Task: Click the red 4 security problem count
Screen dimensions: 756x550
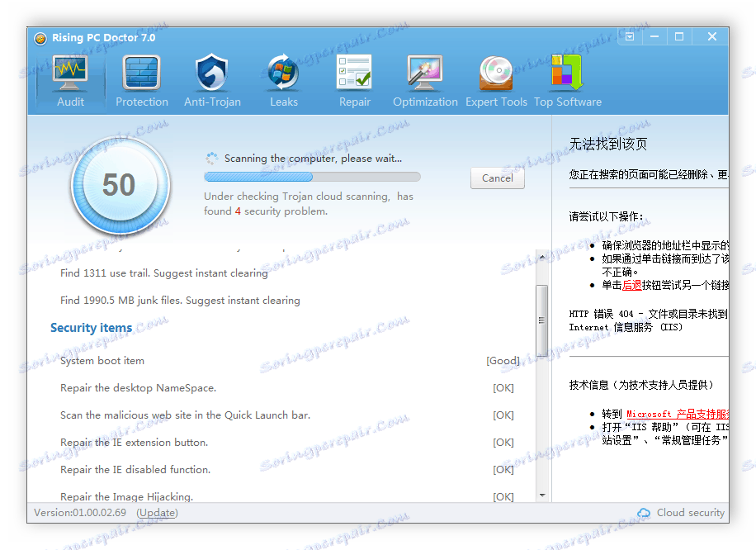Action: pos(238,211)
